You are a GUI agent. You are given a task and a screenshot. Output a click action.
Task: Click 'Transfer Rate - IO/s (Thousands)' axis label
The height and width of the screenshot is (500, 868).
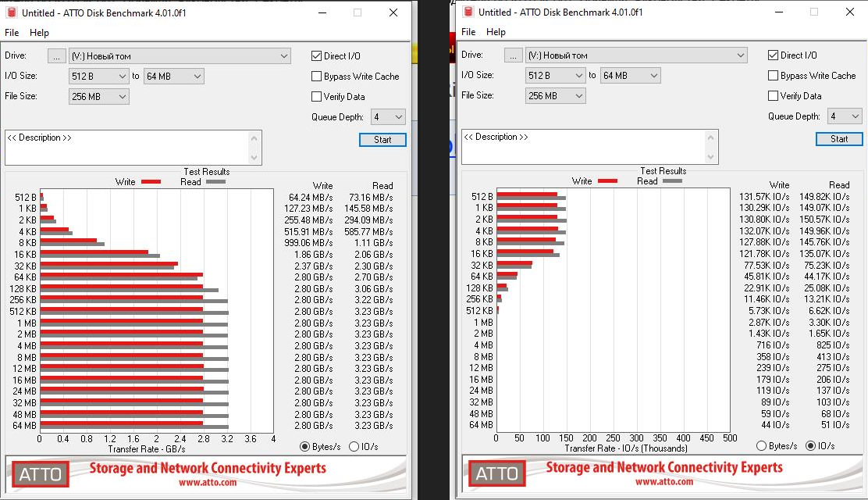(626, 448)
